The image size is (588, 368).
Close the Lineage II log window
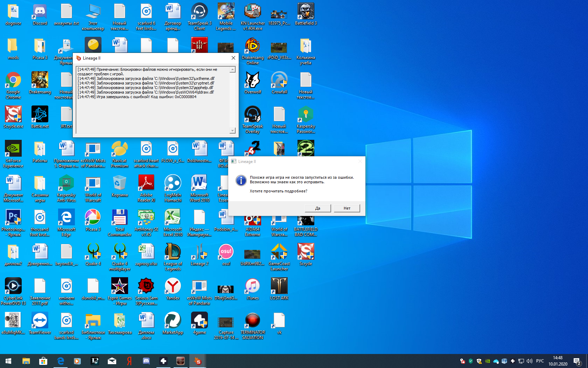coord(233,58)
